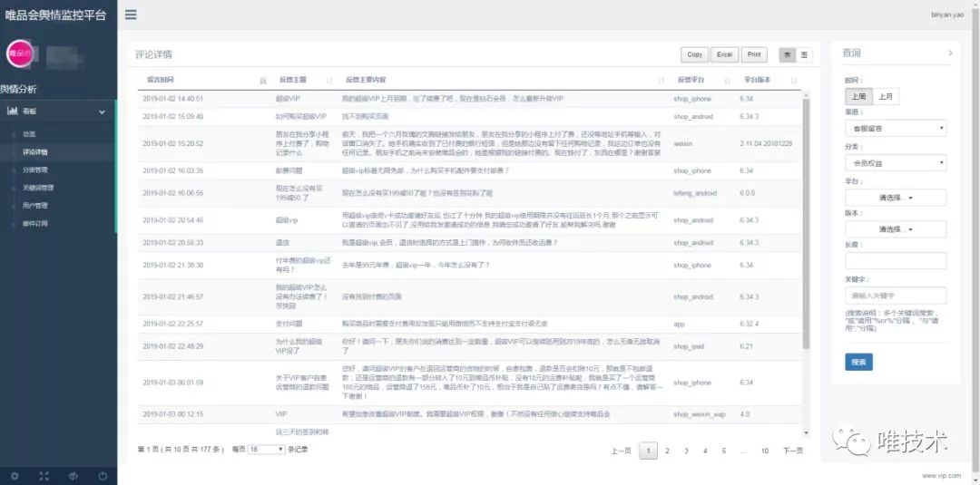
Task: Click row dated 2019-01-03 00:12:15
Action: [x=469, y=414]
